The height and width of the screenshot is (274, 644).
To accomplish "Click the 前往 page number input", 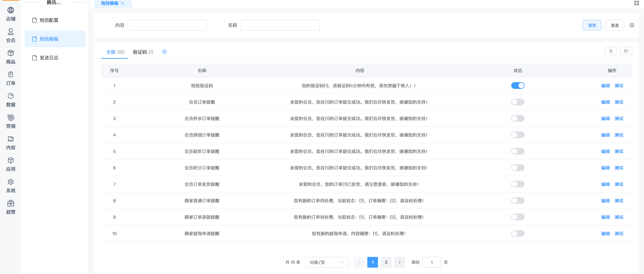I will pyautogui.click(x=432, y=262).
